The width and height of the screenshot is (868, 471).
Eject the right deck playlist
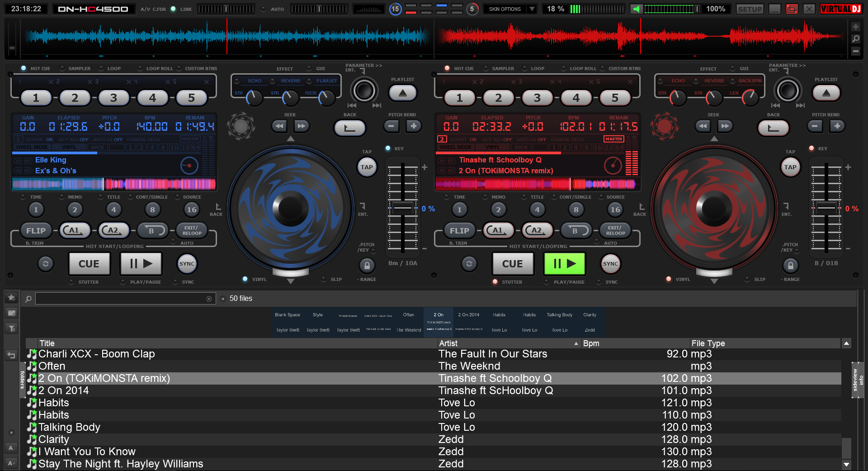(x=826, y=93)
